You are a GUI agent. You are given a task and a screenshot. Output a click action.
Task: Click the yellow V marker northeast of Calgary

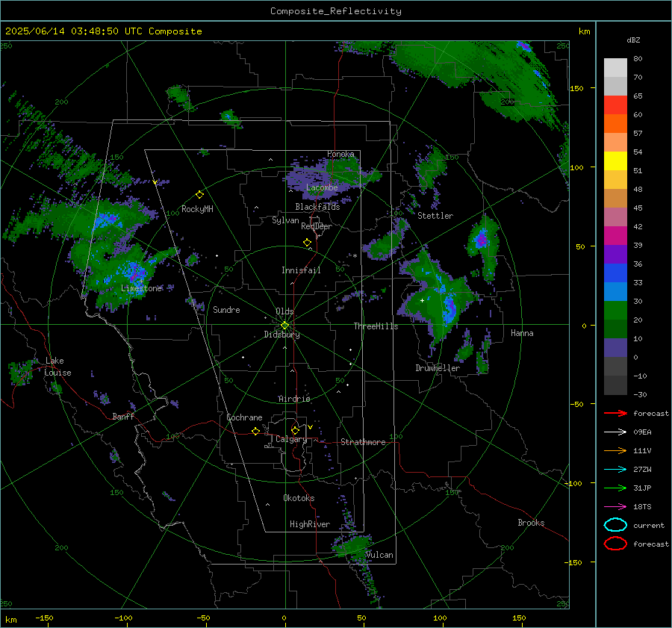pyautogui.click(x=310, y=427)
